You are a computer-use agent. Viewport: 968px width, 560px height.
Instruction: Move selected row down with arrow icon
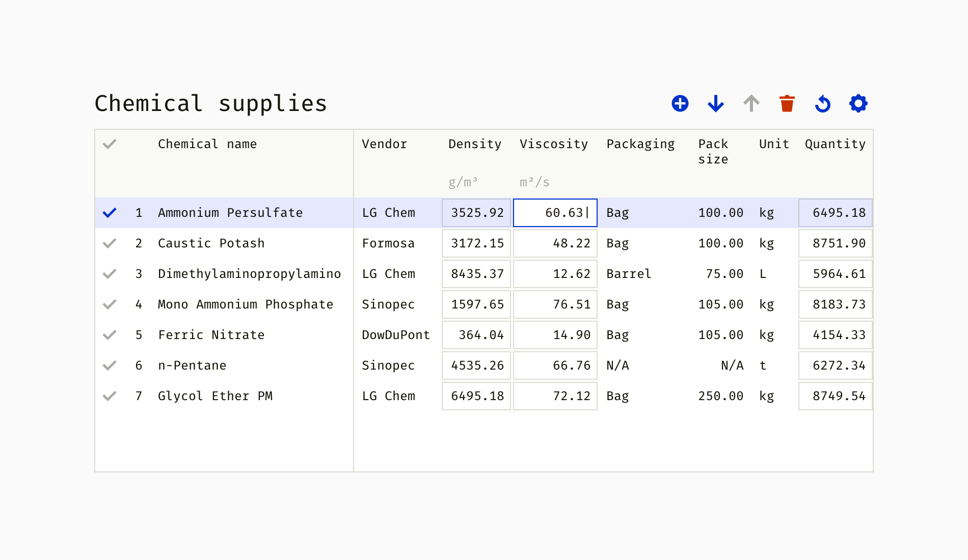coord(716,103)
